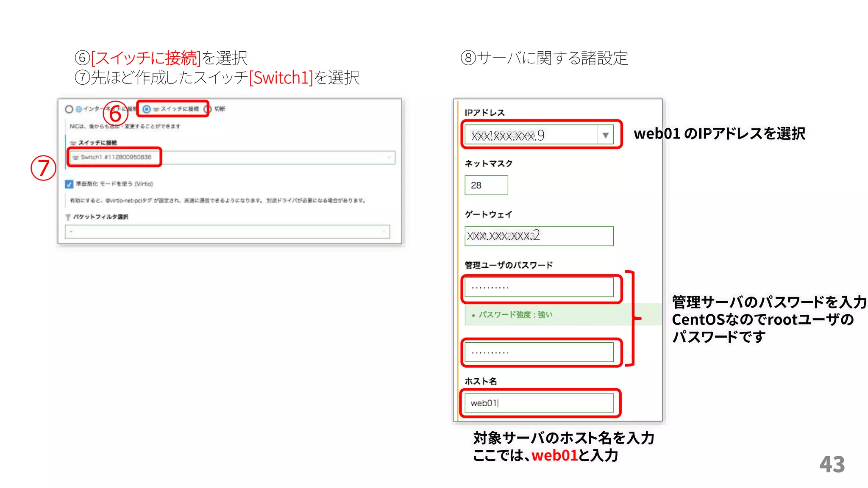
Task: Click the ゲートウェイ input field
Action: (539, 236)
